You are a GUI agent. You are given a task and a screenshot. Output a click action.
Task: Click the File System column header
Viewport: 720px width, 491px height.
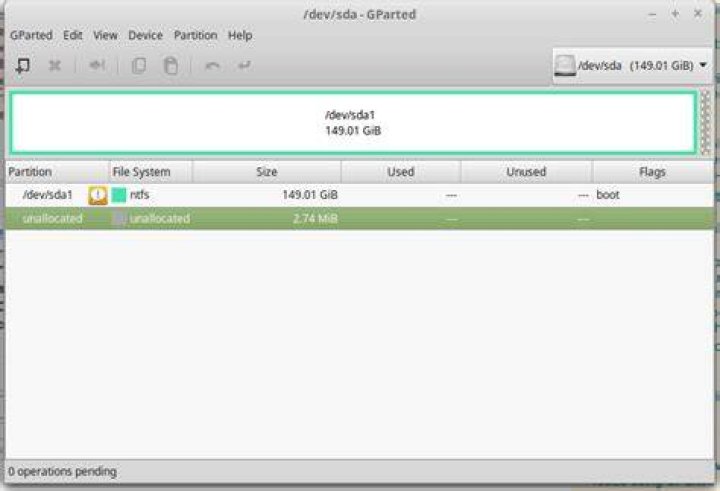click(x=151, y=172)
